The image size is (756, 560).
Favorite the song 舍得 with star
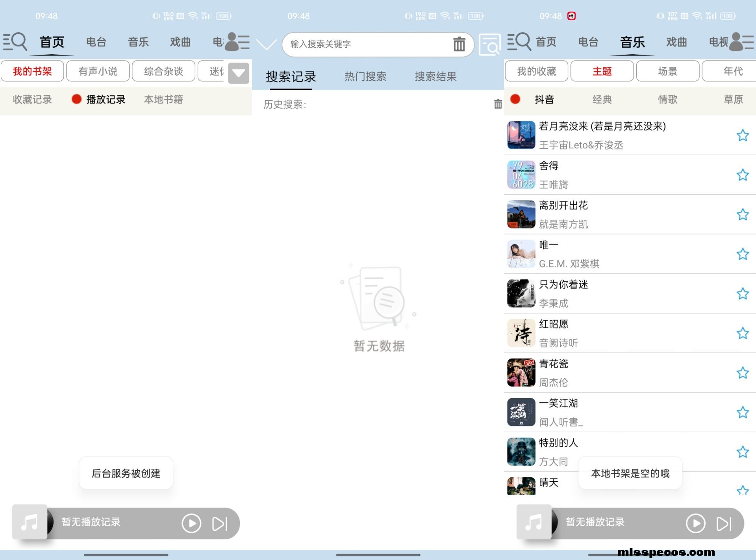pos(743,175)
